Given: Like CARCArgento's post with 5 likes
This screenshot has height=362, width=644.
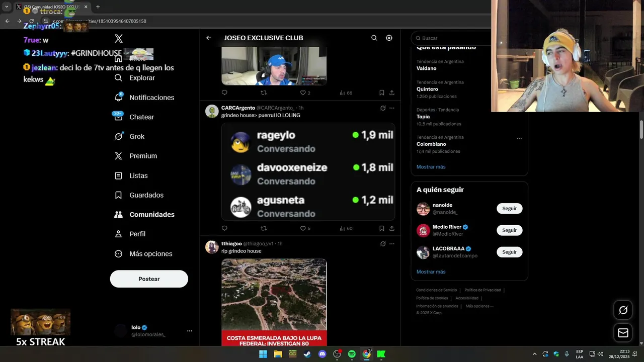Looking at the screenshot, I should tap(305, 228).
